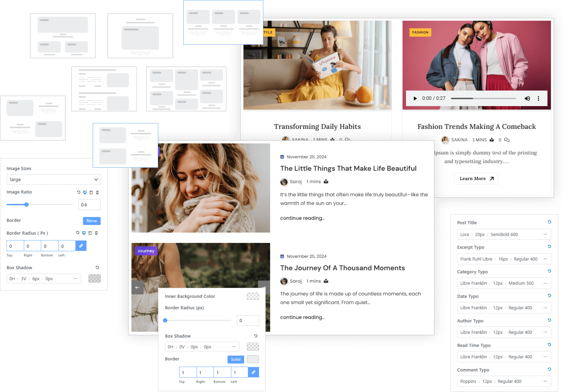Click the FASHION category label
The width and height of the screenshot is (569, 392).
click(420, 32)
